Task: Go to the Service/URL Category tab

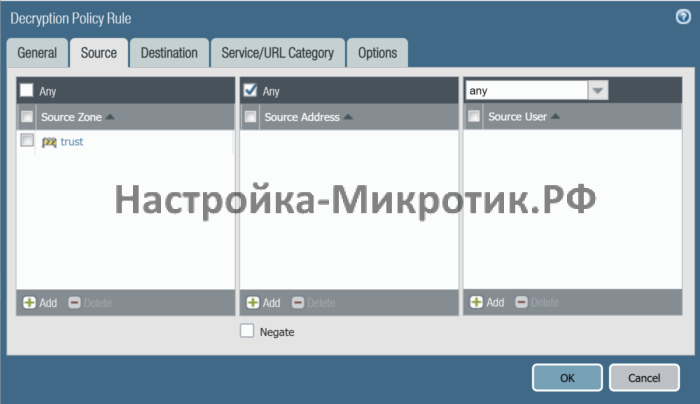Action: tap(278, 53)
